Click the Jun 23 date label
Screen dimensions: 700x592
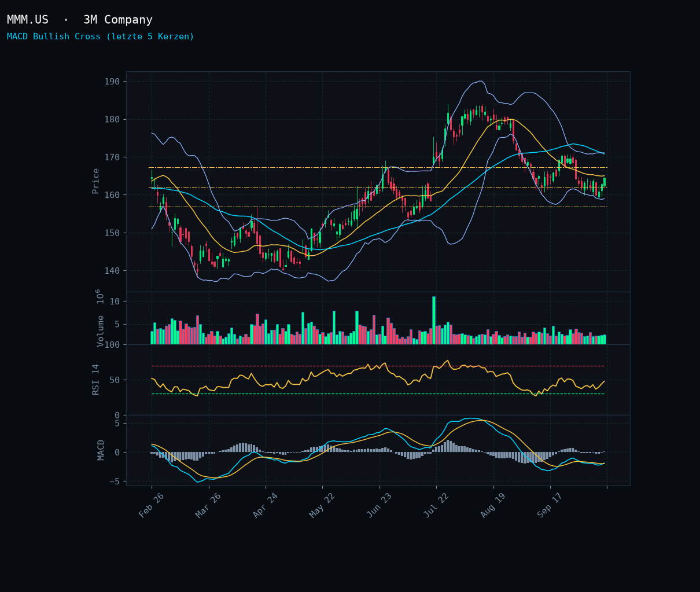[379, 505]
